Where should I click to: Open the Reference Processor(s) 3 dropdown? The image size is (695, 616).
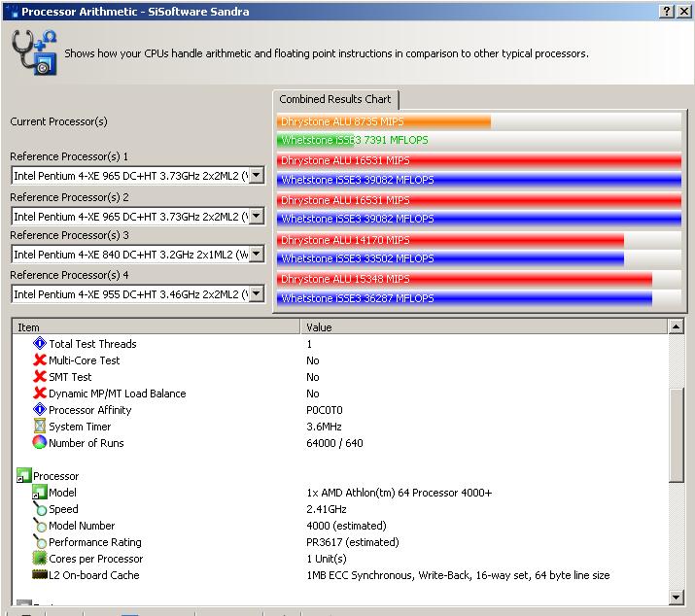point(257,255)
